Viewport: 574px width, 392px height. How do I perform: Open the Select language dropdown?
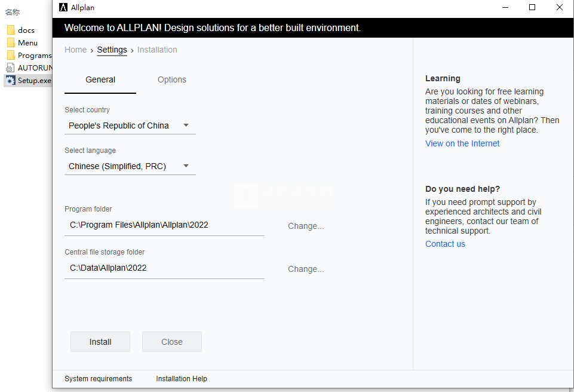tap(130, 166)
